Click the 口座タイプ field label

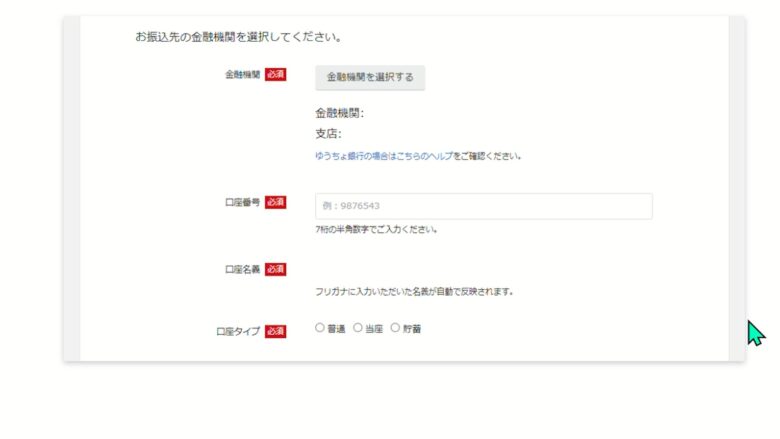238,331
